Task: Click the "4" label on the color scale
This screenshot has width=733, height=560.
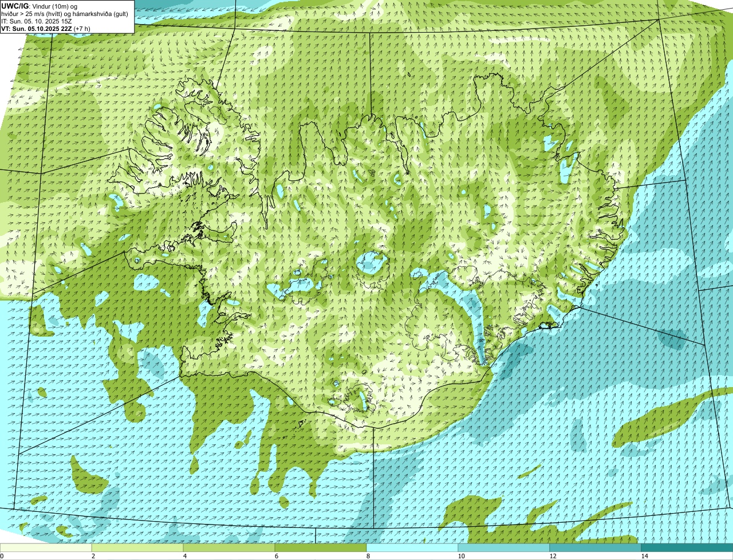Action: [185, 556]
